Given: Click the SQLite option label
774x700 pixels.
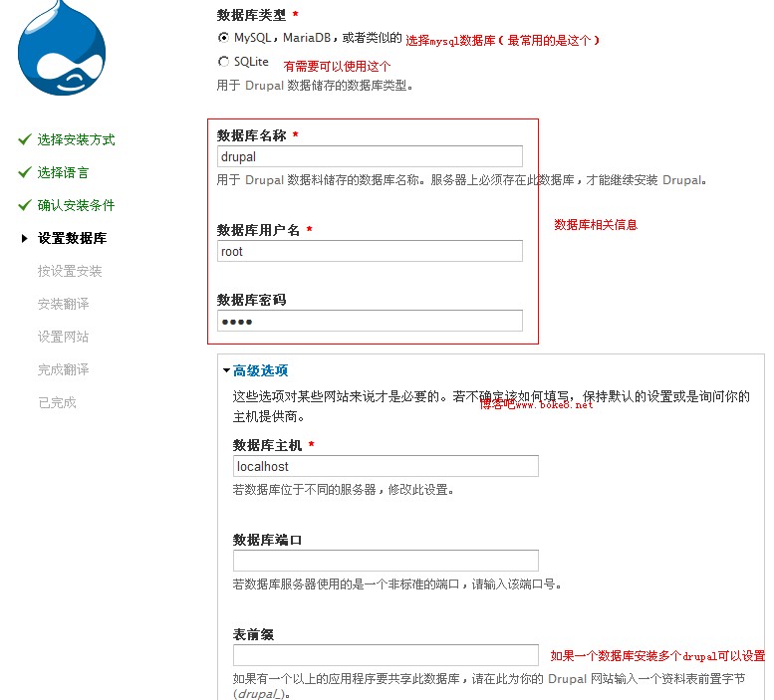Looking at the screenshot, I should point(251,61).
